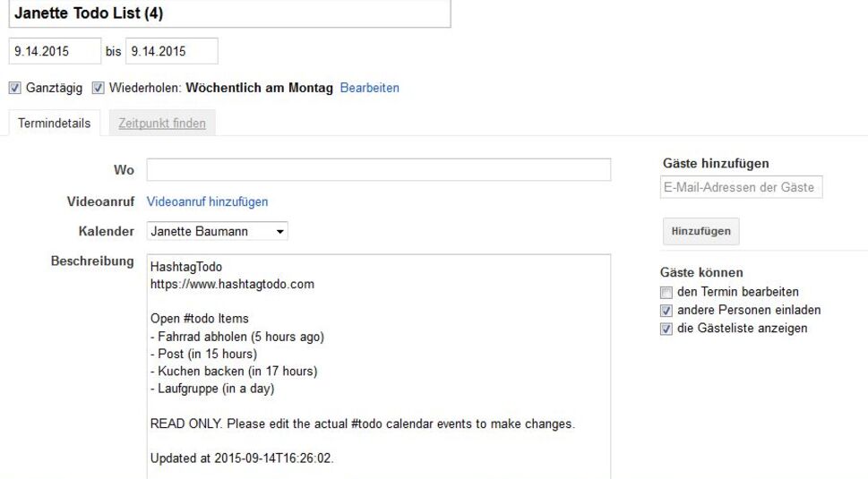This screenshot has height=479, width=868.
Task: Uncheck 'andere Personen einladen' option
Action: click(666, 311)
